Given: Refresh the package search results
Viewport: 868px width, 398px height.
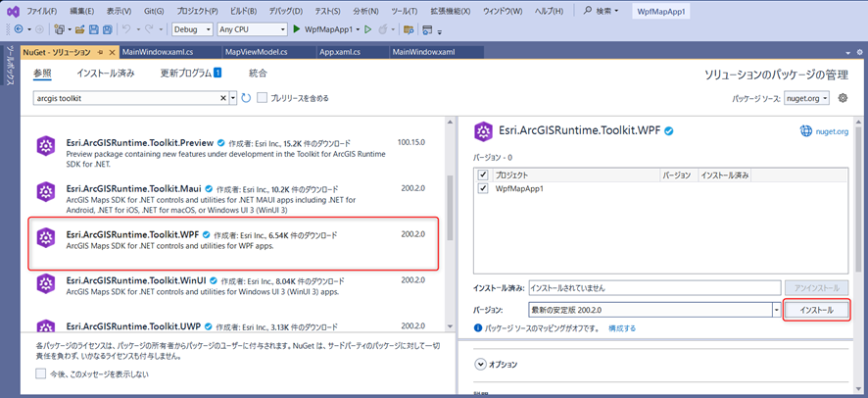Looking at the screenshot, I should click(x=246, y=98).
